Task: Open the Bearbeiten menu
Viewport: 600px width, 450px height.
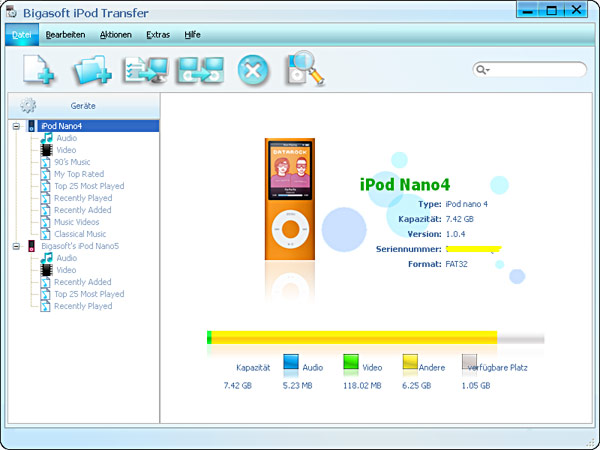Action: (65, 35)
